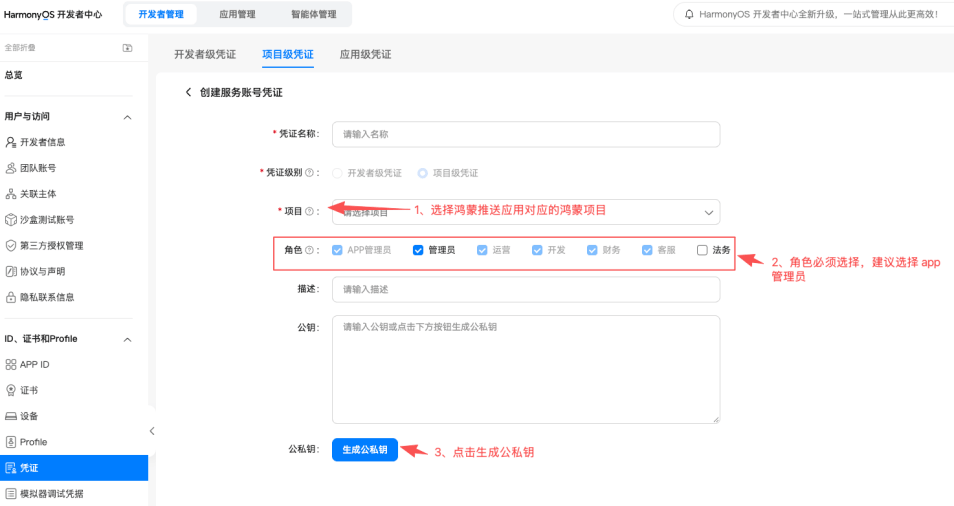The image size is (954, 506).
Task: Toggle the 开发 role checkbox
Action: (537, 250)
